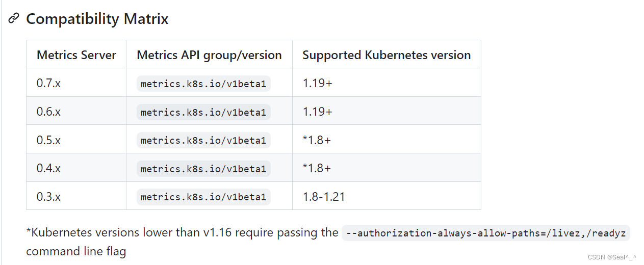Click the --authorization-always-allow-paths flag code
The height and width of the screenshot is (265, 644).
486,233
